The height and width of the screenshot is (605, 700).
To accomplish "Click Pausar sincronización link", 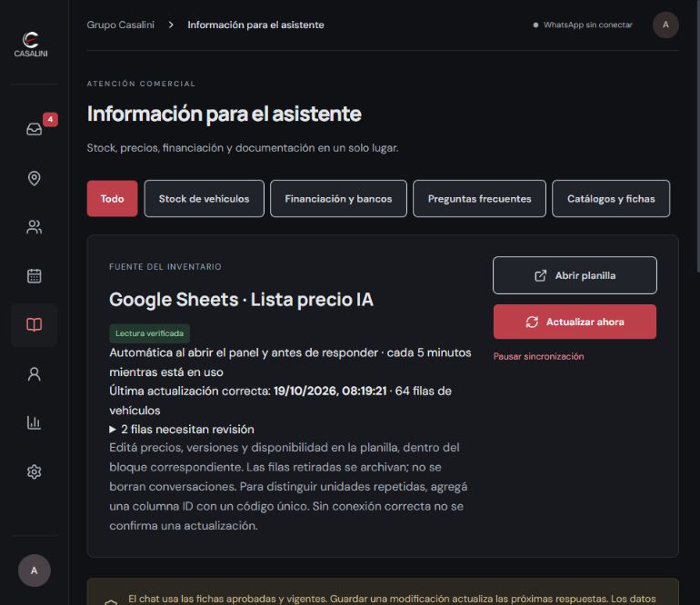I will pos(538,356).
